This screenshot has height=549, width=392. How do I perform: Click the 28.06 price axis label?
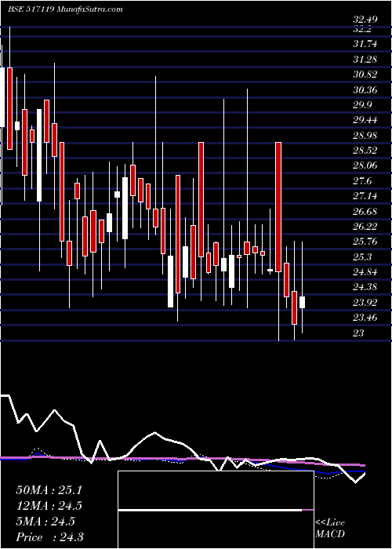(365, 165)
